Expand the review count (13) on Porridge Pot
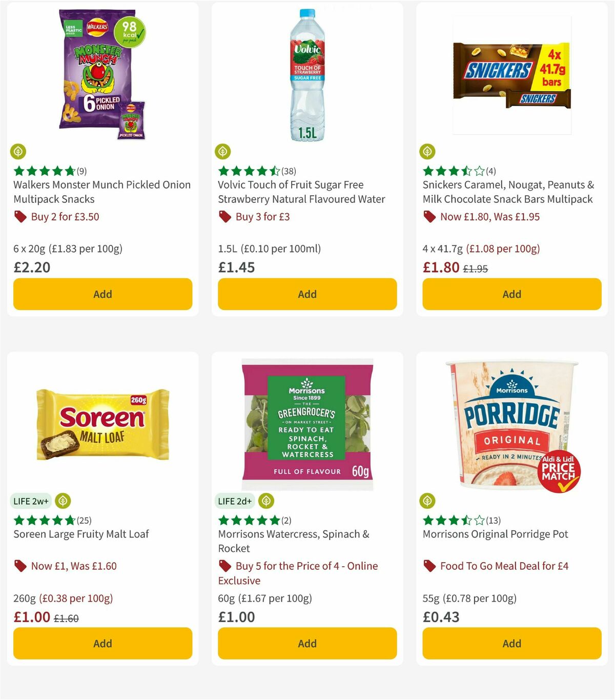Image resolution: width=615 pixels, height=700 pixels. 493,520
